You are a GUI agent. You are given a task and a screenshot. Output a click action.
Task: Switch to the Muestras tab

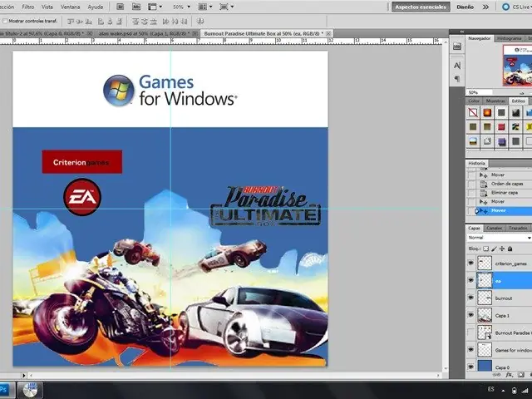pyautogui.click(x=495, y=101)
